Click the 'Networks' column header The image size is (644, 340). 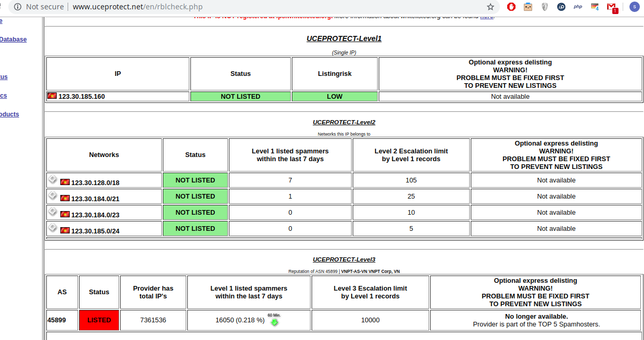pos(104,155)
